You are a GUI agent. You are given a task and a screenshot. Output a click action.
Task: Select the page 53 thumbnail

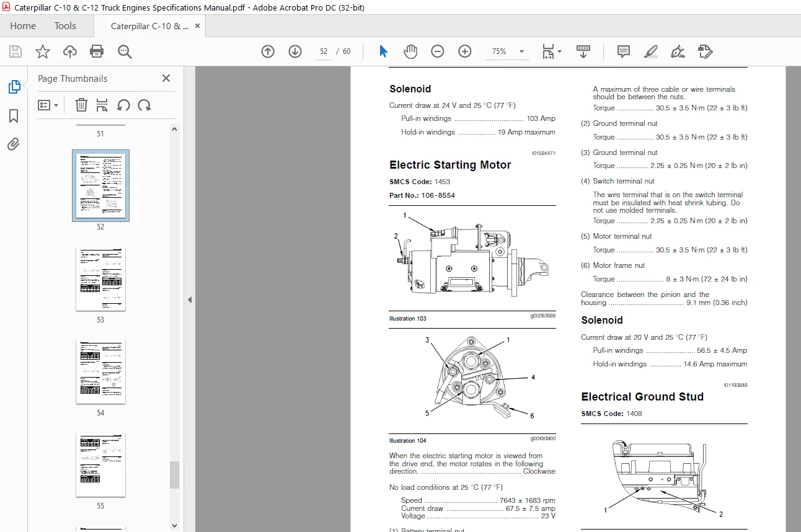click(x=100, y=278)
